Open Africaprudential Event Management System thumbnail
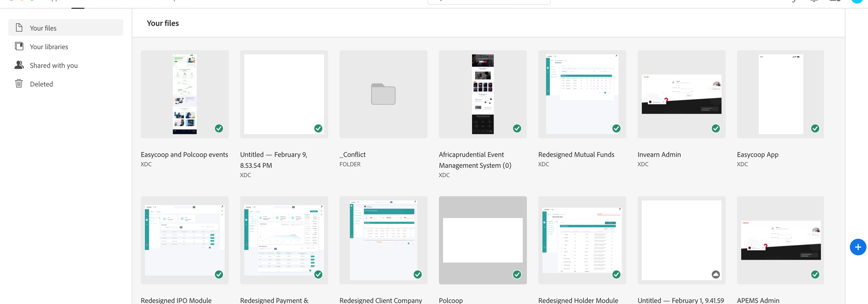Viewport: 868px width, 304px height. [x=482, y=94]
